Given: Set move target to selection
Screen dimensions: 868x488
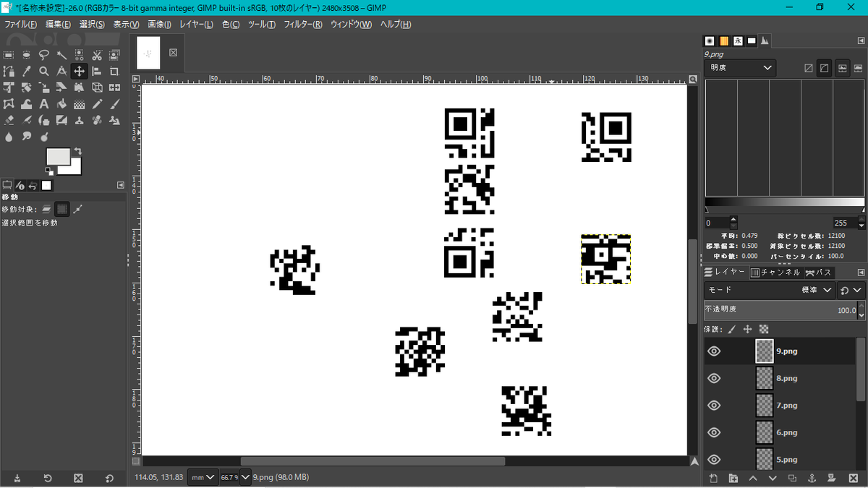Looking at the screenshot, I should (x=62, y=209).
